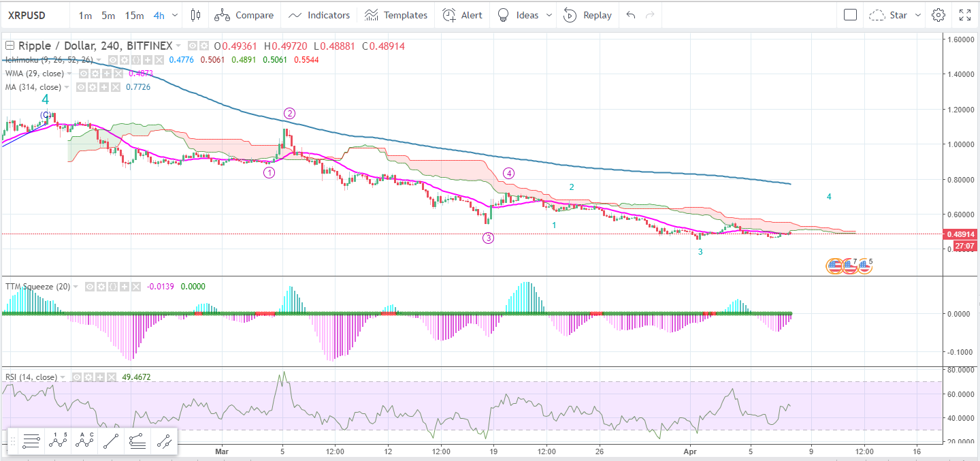The height and width of the screenshot is (461, 980).
Task: Select circled wave label 4 on chart
Action: point(508,173)
